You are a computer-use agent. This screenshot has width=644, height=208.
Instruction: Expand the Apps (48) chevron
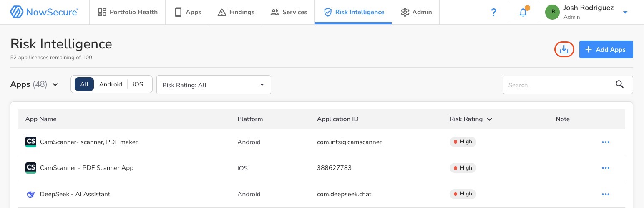click(55, 85)
